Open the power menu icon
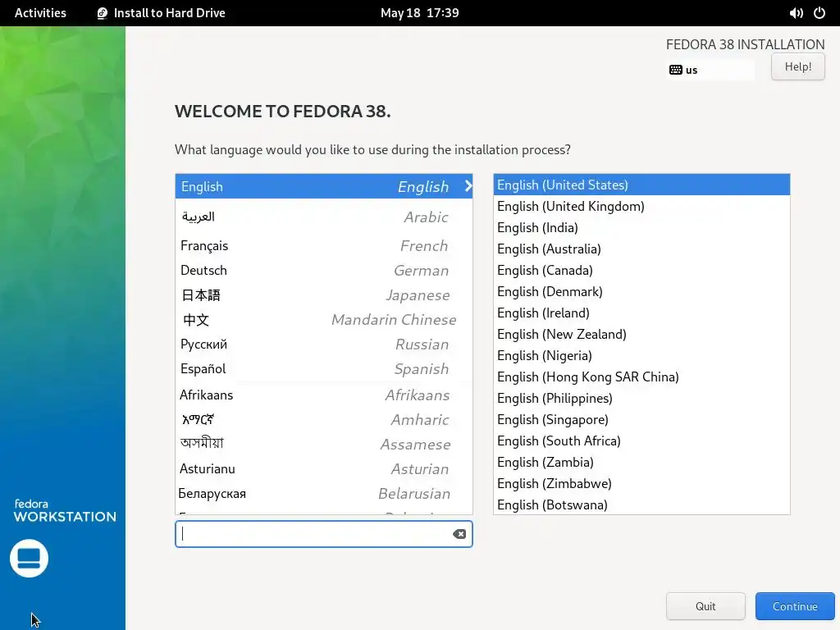This screenshot has height=630, width=840. (x=819, y=13)
